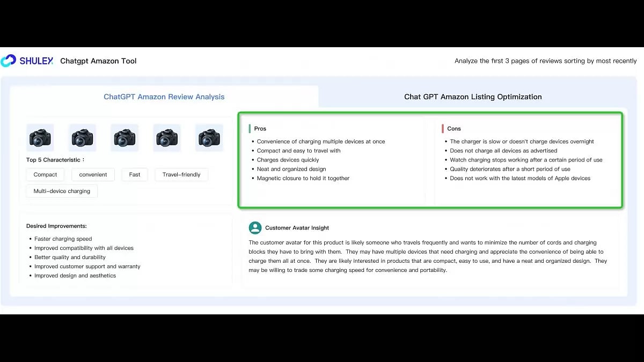The image size is (644, 362).
Task: Open the fifth camera product thumbnail
Action: point(209,137)
